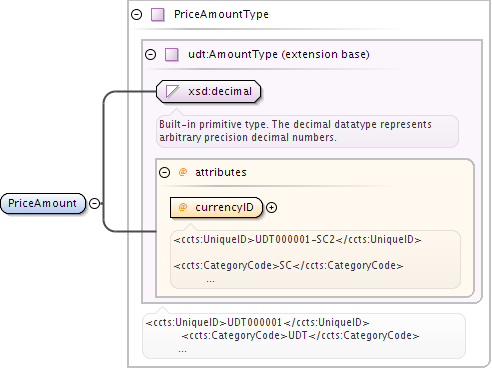The width and height of the screenshot is (492, 369).
Task: Click the PriceAmountType header label
Action: tap(221, 14)
